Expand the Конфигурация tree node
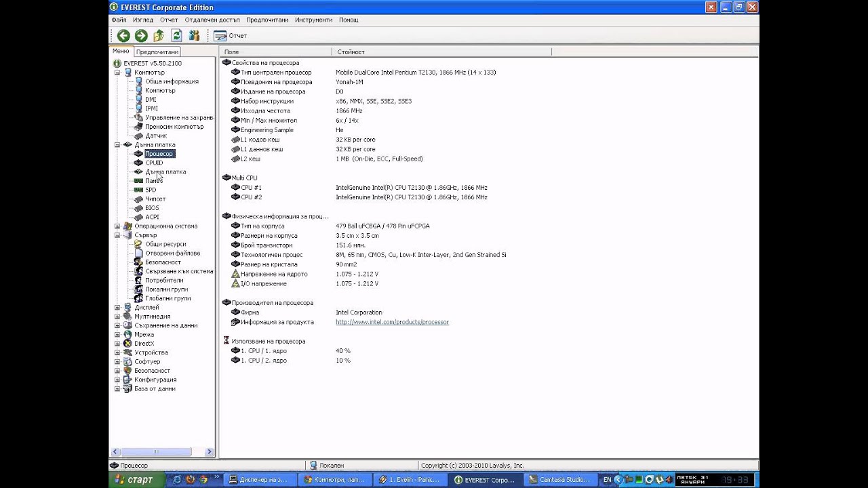 [x=117, y=380]
